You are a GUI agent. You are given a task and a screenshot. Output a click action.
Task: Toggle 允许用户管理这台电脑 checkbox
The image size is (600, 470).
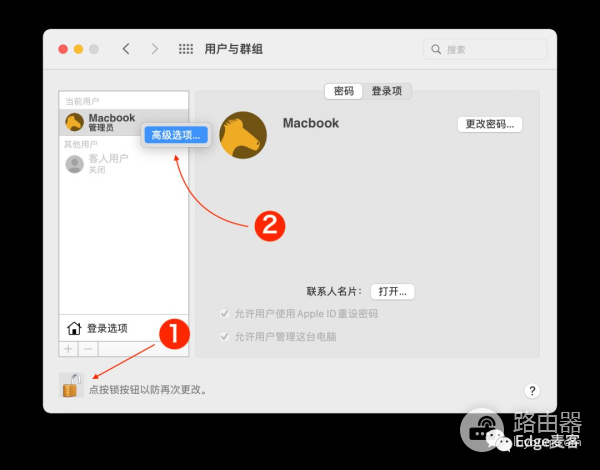(224, 337)
